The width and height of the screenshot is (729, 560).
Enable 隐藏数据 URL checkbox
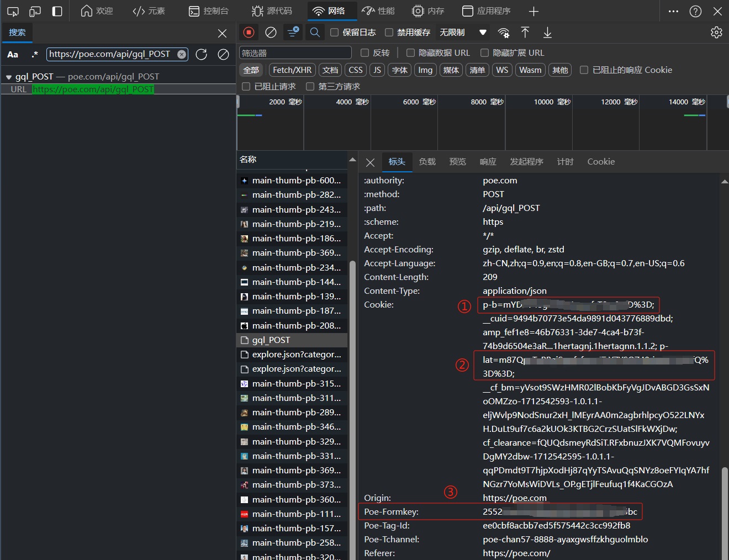410,53
